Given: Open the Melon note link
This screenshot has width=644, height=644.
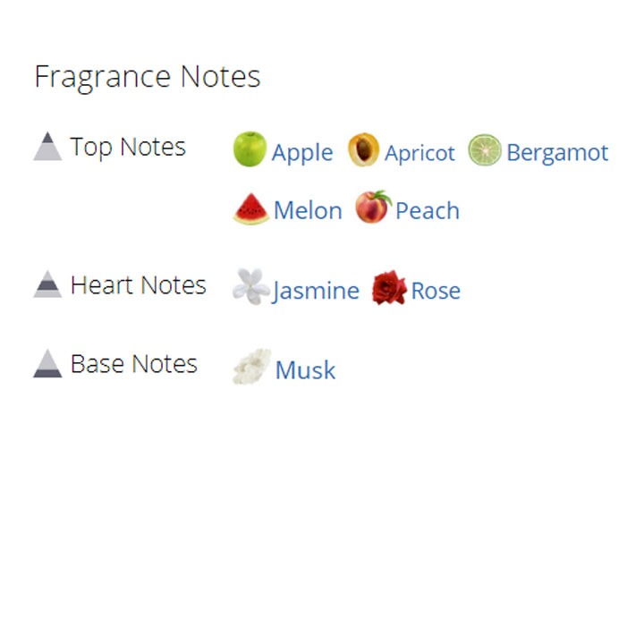Looking at the screenshot, I should 308,211.
